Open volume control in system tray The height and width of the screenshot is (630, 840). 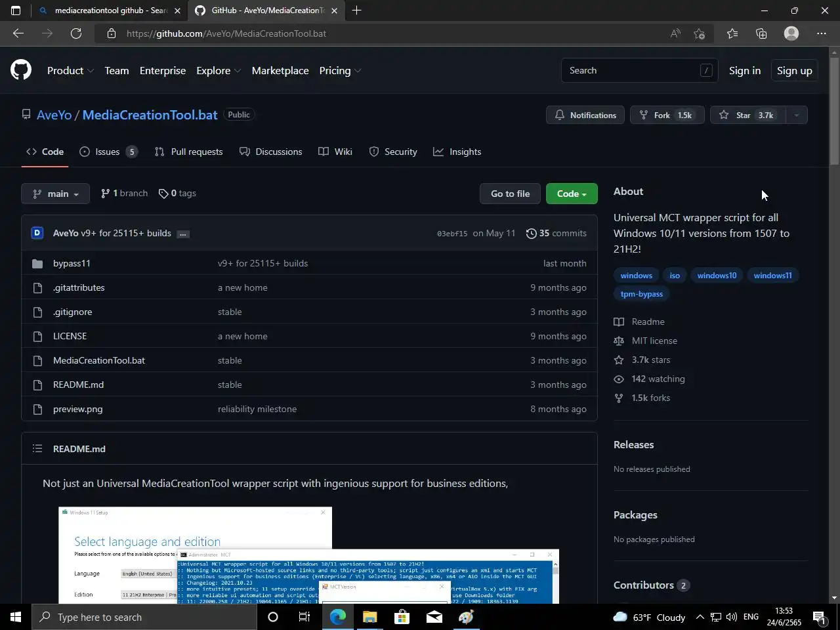(732, 617)
